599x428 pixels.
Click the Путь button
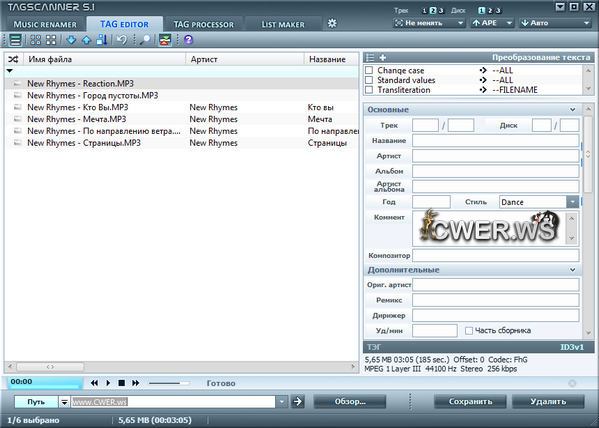[x=36, y=402]
